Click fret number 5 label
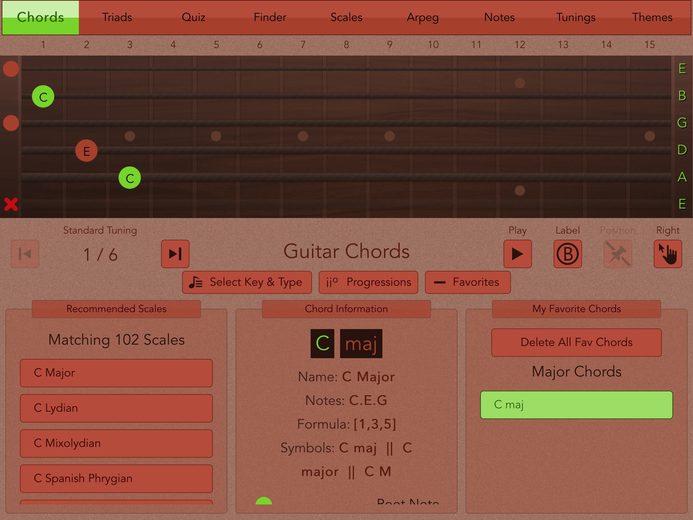 click(216, 45)
